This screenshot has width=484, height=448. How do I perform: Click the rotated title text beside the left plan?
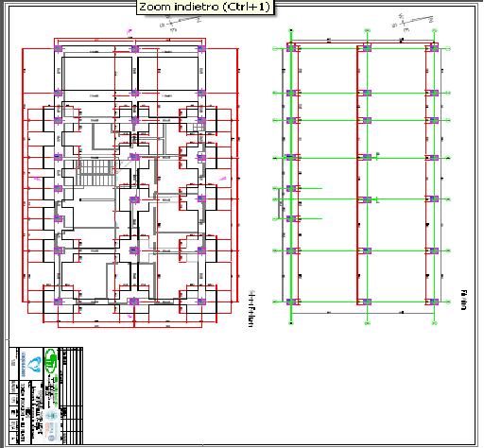251,309
